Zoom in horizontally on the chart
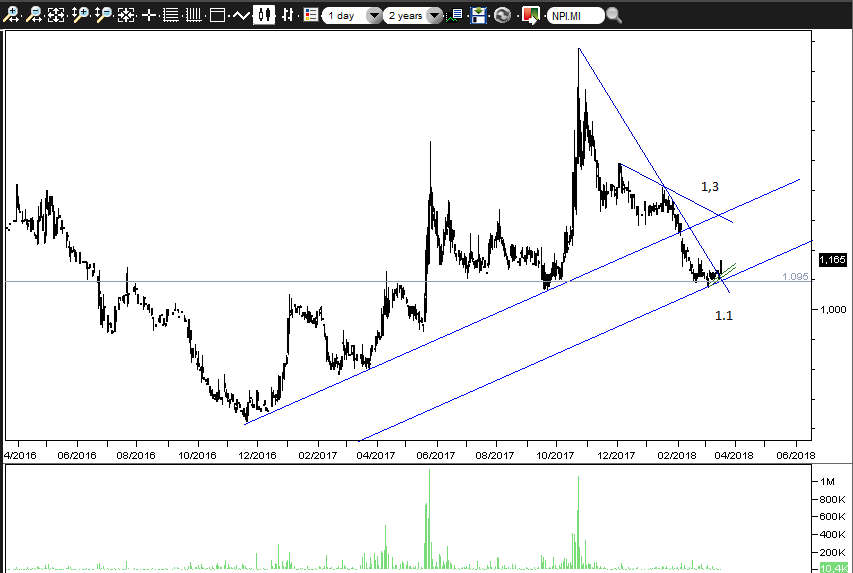Viewport: 853px width, 573px height. click(11, 15)
